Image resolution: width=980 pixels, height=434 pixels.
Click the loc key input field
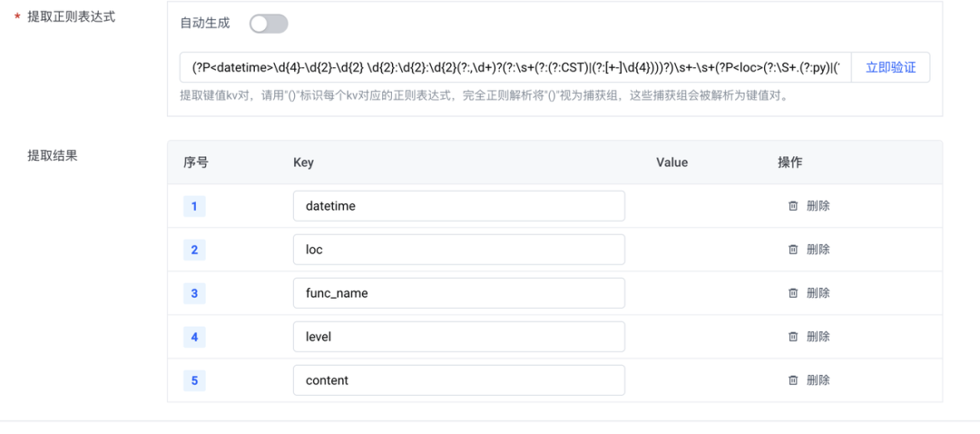(x=458, y=250)
